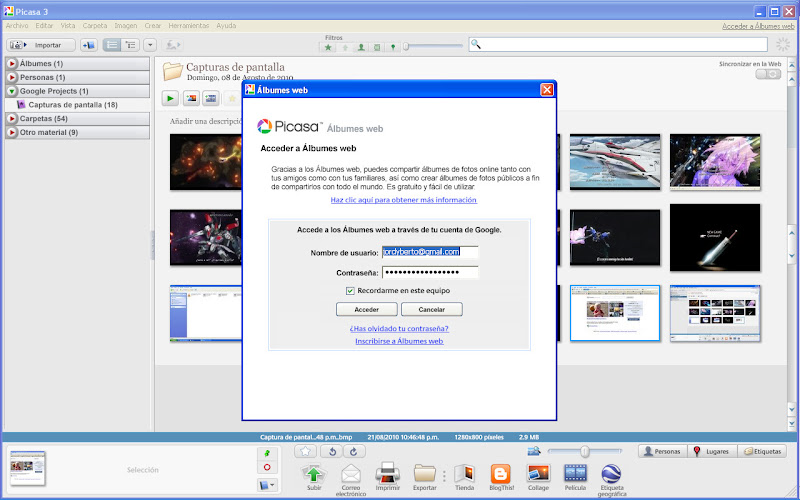Click the BlogThis! icon
The image size is (800, 500).
click(501, 478)
